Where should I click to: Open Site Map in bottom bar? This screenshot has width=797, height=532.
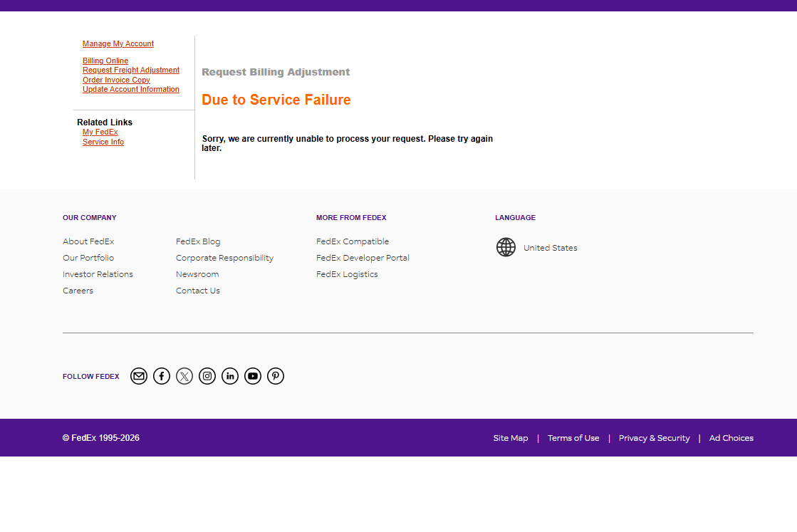[511, 438]
